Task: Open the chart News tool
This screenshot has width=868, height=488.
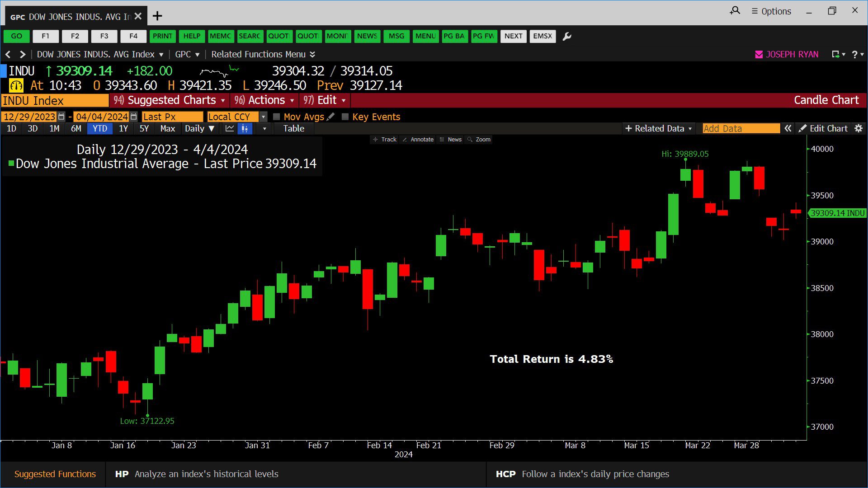Action: coord(451,139)
